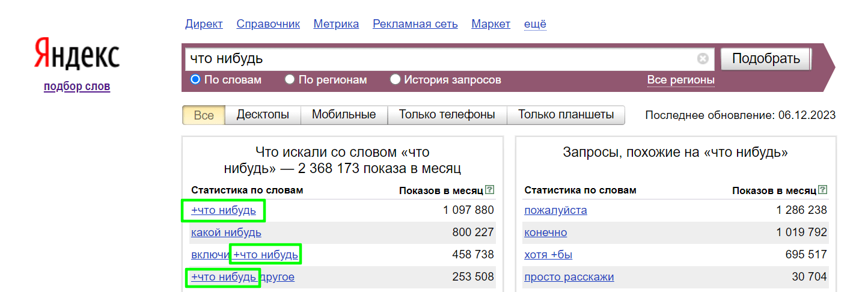Click the Яндекс logo

(77, 54)
